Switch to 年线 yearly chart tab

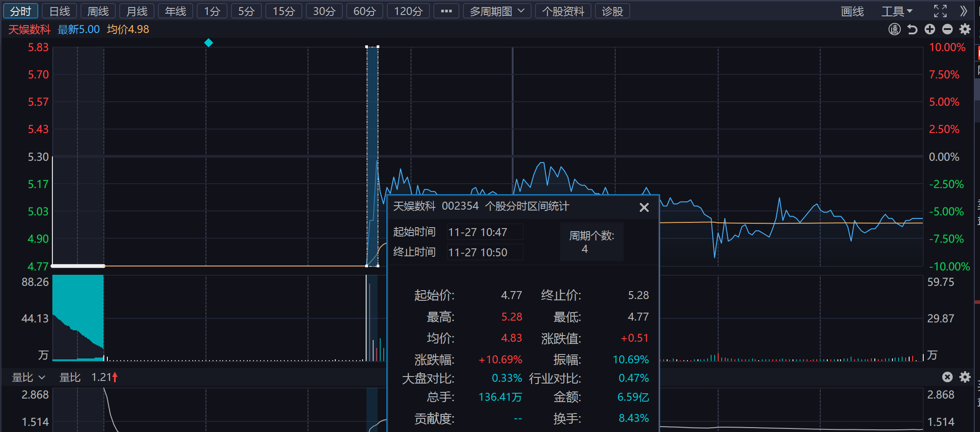point(175,11)
